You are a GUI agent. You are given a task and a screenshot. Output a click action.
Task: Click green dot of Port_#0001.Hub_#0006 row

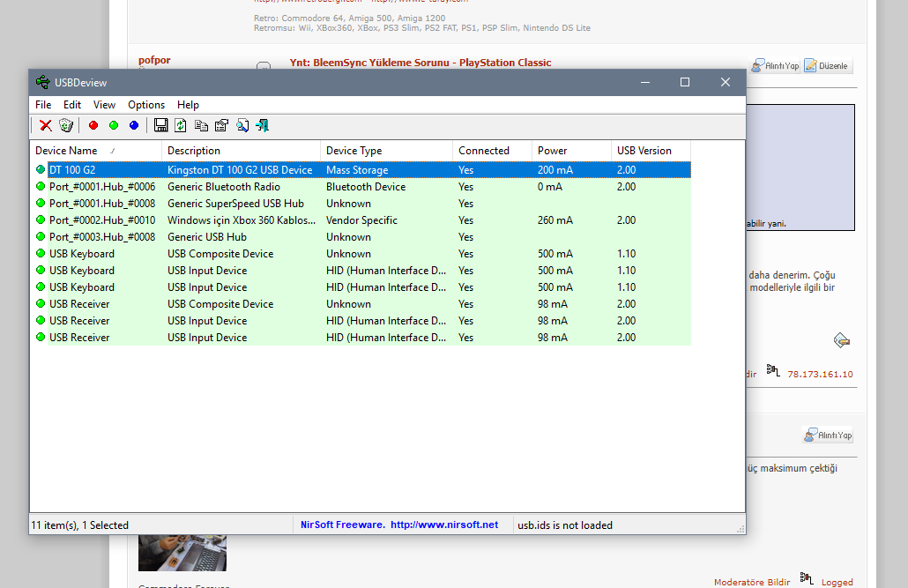pos(41,186)
